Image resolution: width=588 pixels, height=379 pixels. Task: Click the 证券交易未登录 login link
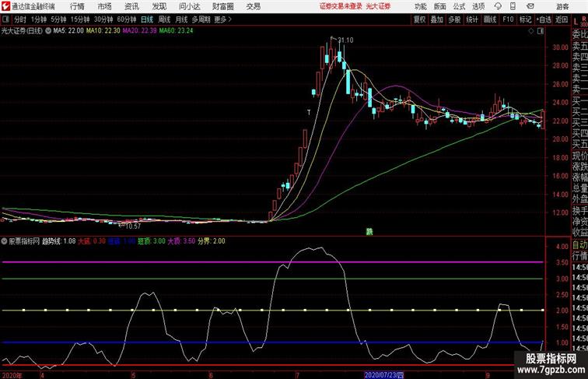pyautogui.click(x=341, y=6)
